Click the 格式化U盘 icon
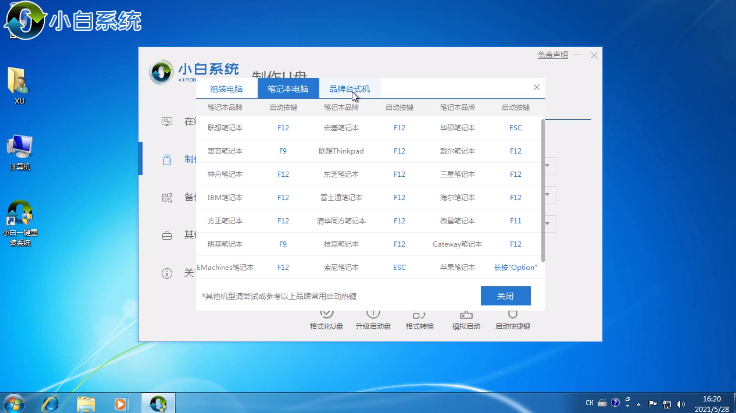 [326, 318]
